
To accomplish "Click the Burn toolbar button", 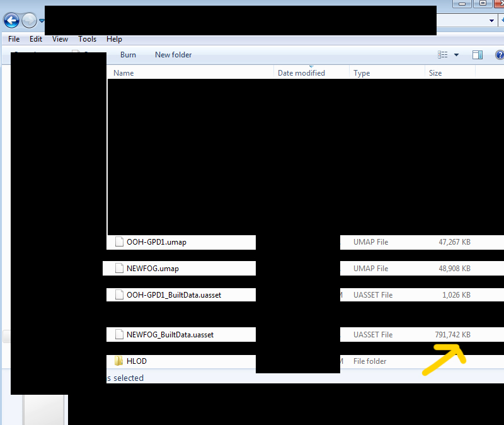I will pyautogui.click(x=128, y=55).
